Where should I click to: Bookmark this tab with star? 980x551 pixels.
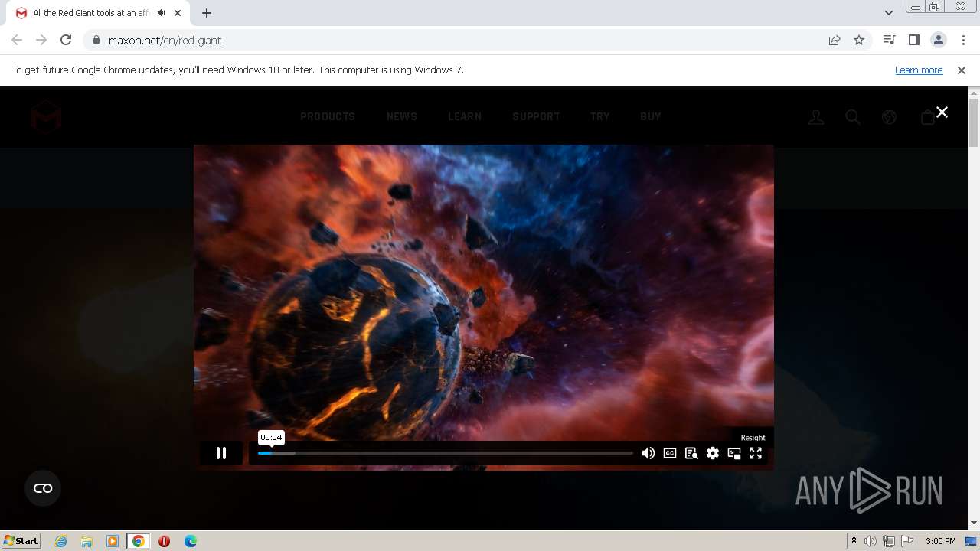pos(859,40)
